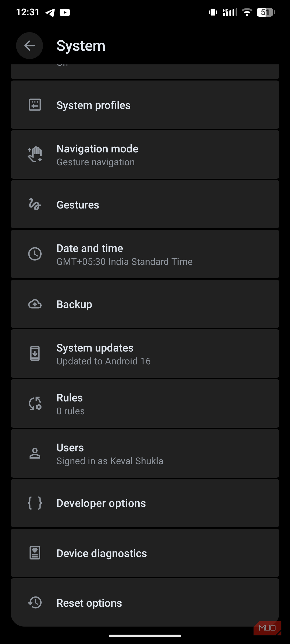Tap the Reset options history icon
Viewport: 290px width, 644px height.
[x=35, y=603]
